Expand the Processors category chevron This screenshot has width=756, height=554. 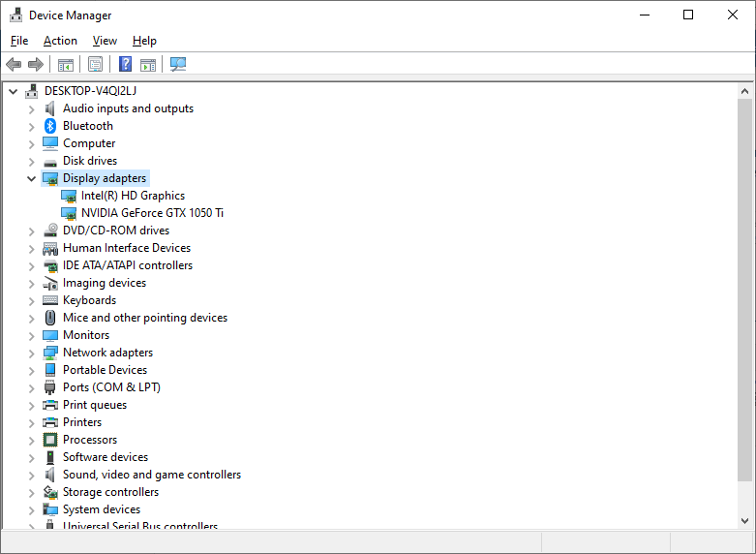[x=31, y=440]
